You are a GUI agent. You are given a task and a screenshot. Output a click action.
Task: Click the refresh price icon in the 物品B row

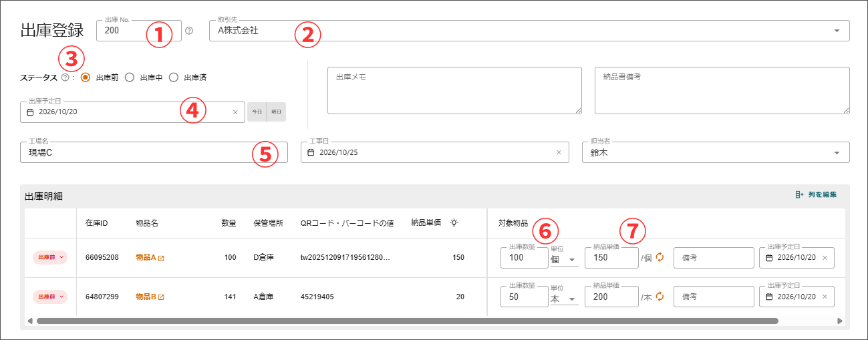click(660, 297)
